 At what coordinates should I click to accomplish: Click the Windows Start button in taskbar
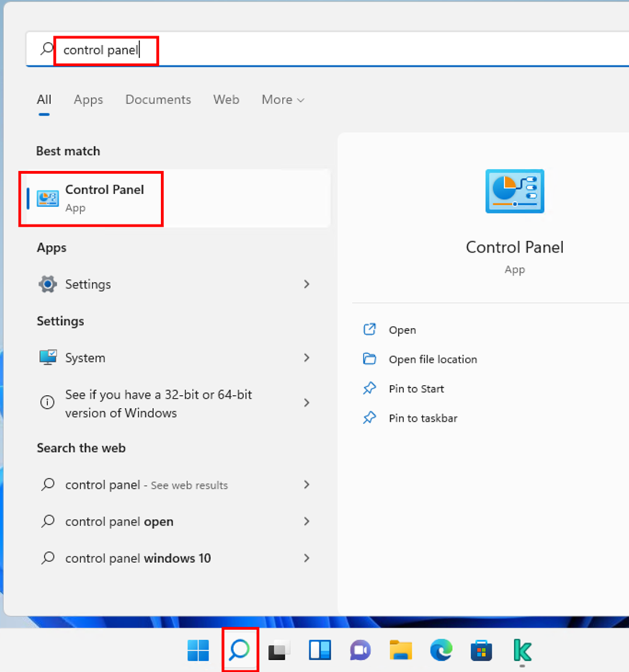(x=198, y=650)
